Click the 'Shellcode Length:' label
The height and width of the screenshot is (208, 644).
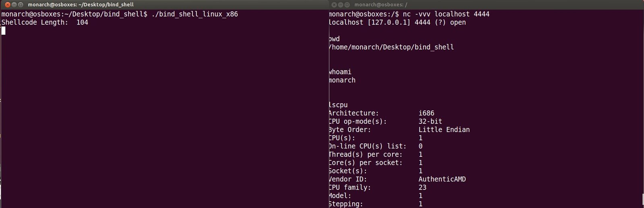(35, 23)
